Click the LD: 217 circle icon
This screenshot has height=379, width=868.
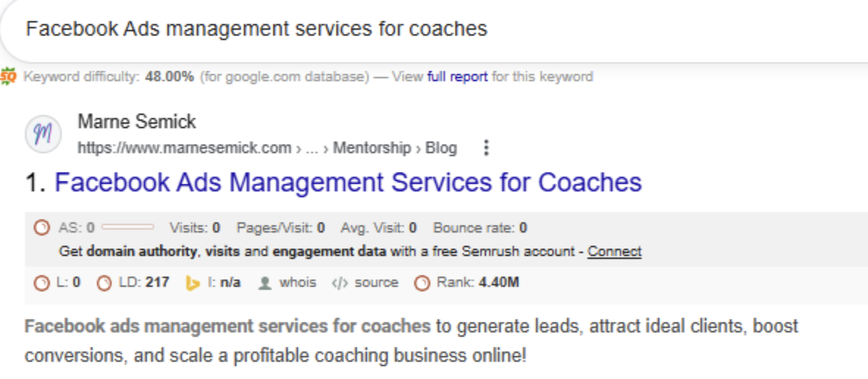click(104, 284)
